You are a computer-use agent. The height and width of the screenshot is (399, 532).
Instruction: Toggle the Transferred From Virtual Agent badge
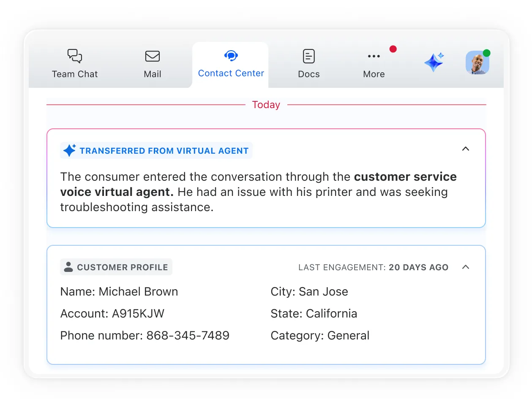[x=156, y=150]
